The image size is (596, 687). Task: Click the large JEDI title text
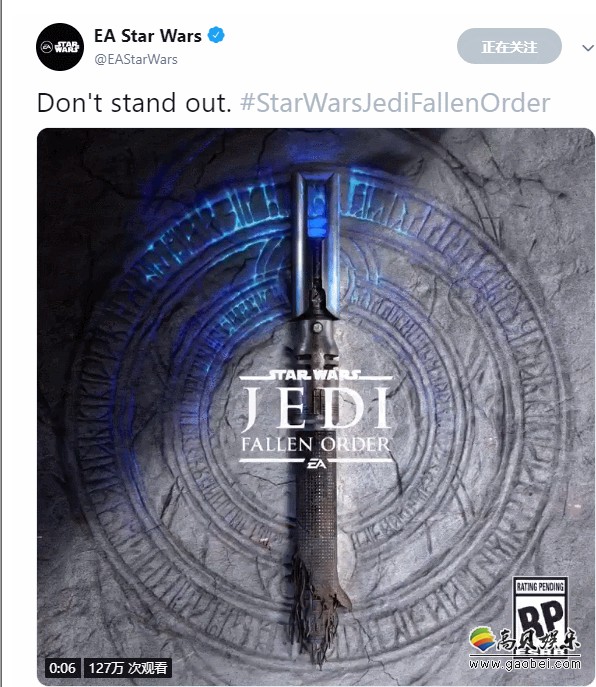coord(316,408)
